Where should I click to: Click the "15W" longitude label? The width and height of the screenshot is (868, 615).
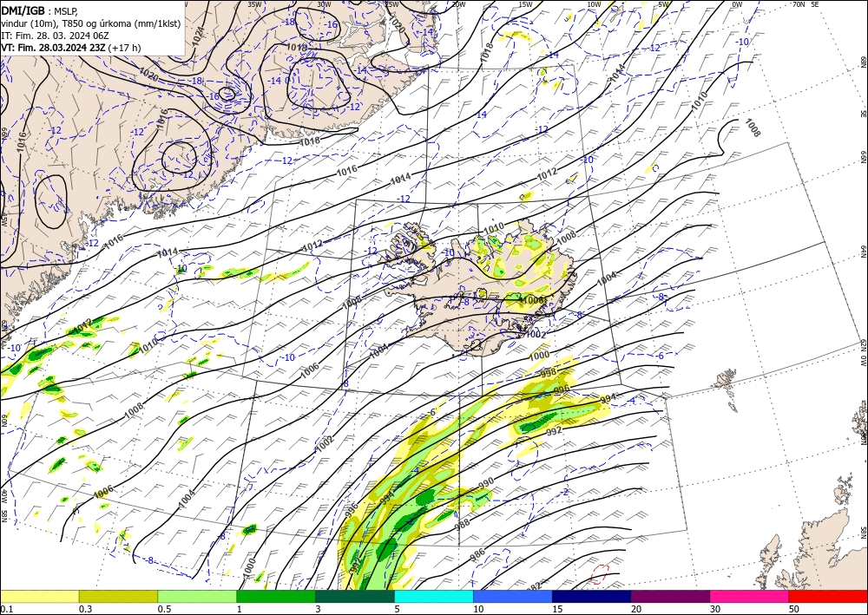(x=526, y=3)
